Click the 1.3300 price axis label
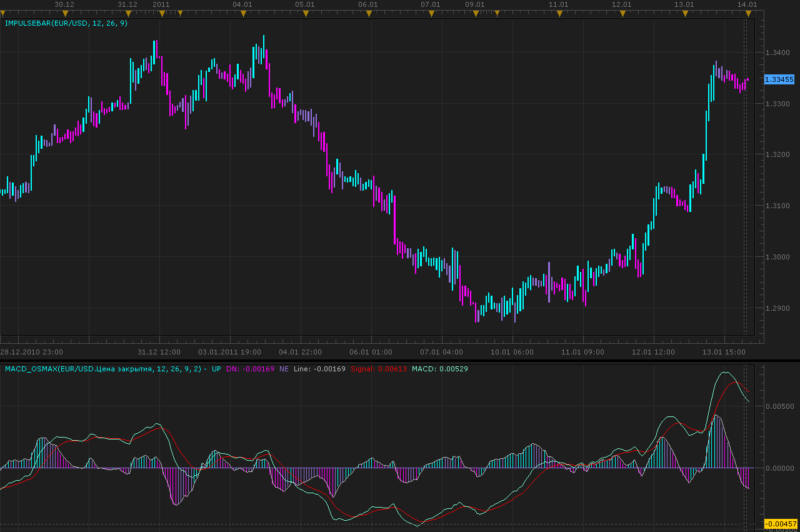The width and height of the screenshot is (800, 532). click(778, 104)
